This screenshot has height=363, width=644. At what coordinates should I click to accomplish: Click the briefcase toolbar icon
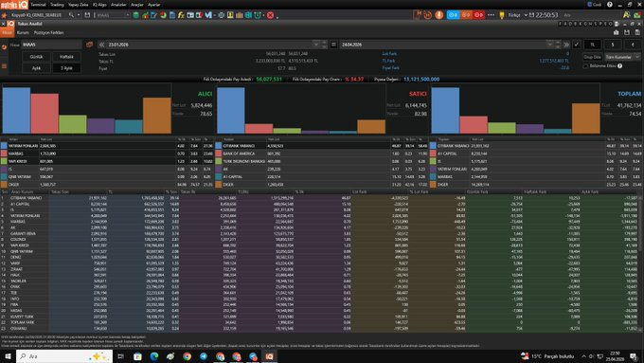pyautogui.click(x=240, y=15)
